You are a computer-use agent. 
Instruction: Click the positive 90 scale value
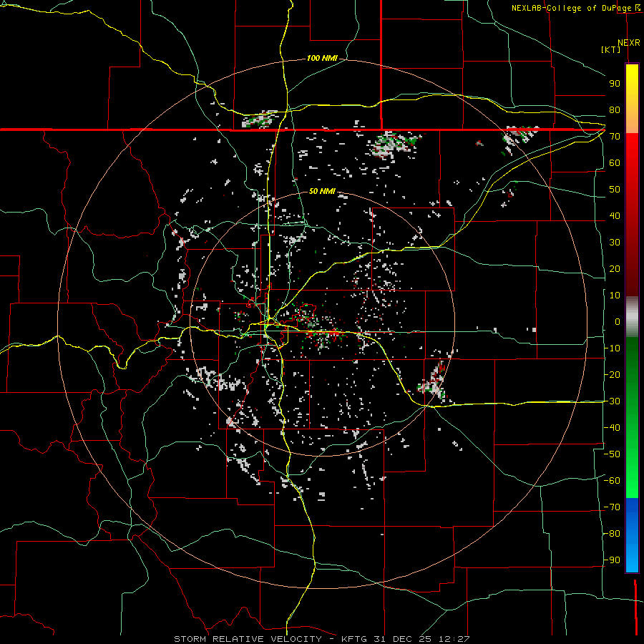[615, 84]
